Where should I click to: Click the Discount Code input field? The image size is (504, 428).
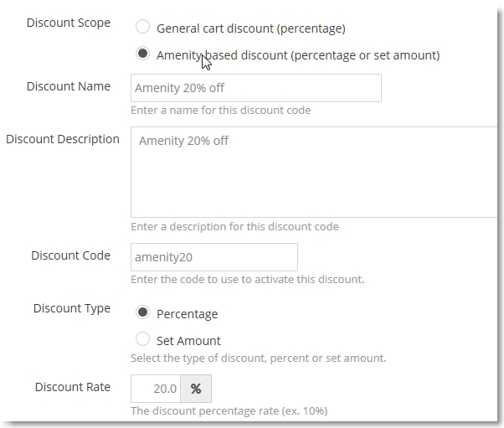214,257
